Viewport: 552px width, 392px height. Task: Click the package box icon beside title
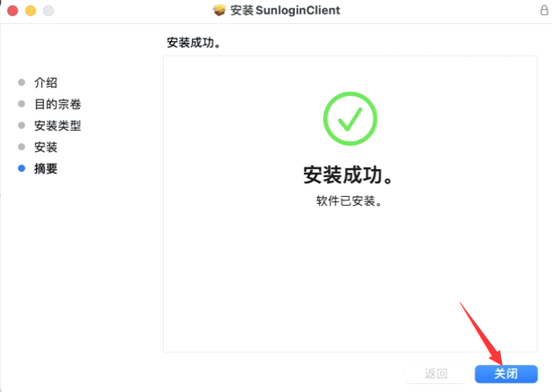coord(220,10)
